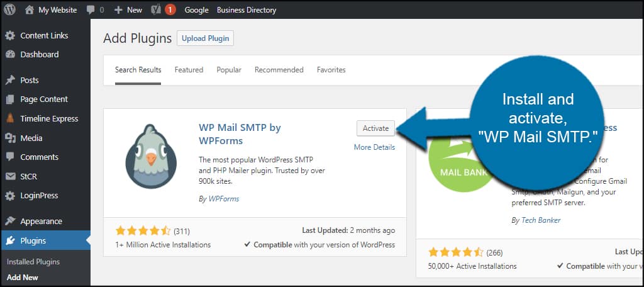Image resolution: width=644 pixels, height=287 pixels.
Task: Click the Mail Bank star rating
Action: 456,252
